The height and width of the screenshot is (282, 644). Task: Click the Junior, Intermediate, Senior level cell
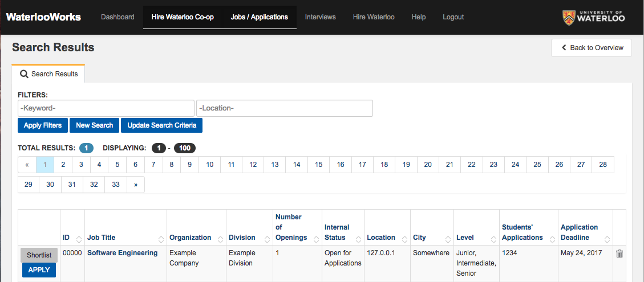476,263
